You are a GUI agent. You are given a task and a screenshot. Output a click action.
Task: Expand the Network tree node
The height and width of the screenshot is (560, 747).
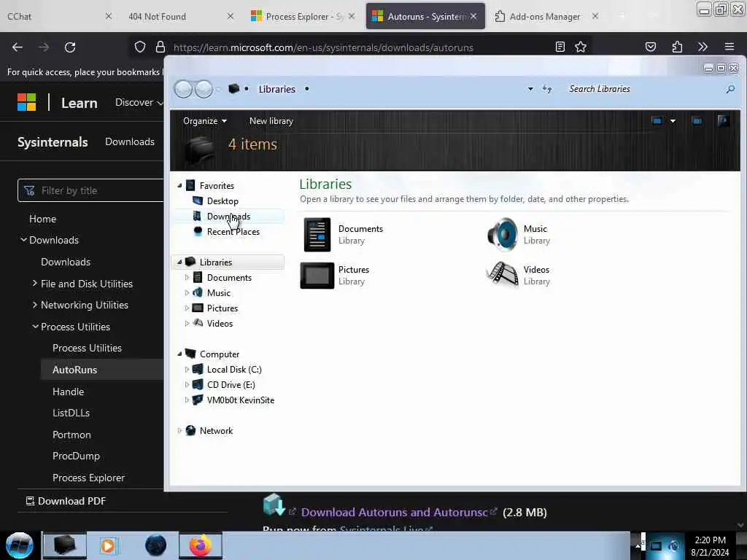[x=179, y=430]
